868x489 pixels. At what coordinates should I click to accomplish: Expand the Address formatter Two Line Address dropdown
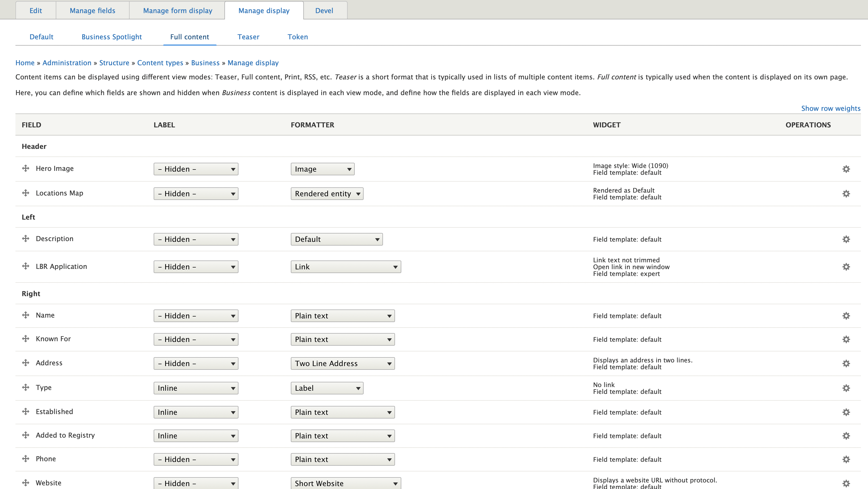click(x=342, y=363)
